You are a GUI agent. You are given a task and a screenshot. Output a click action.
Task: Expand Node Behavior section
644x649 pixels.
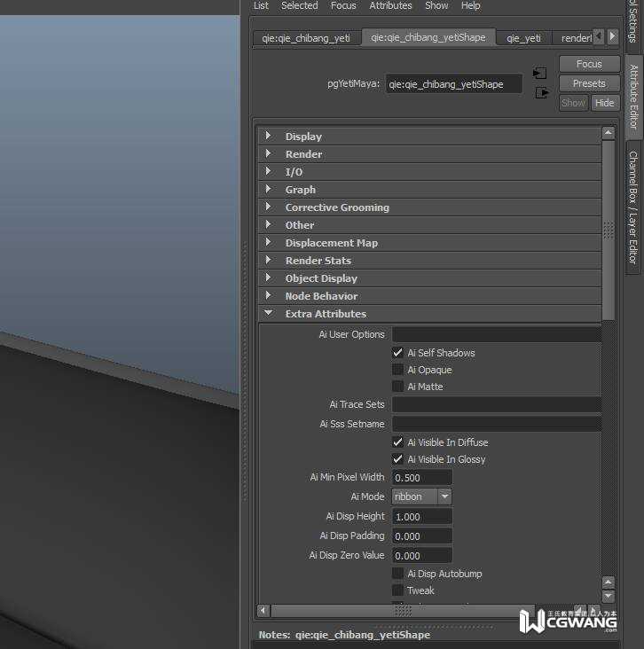click(430, 296)
